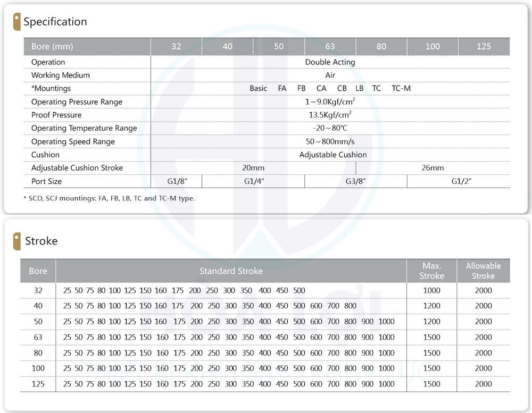Click the 'Adjustable Cushion Stroke' label

77,168
